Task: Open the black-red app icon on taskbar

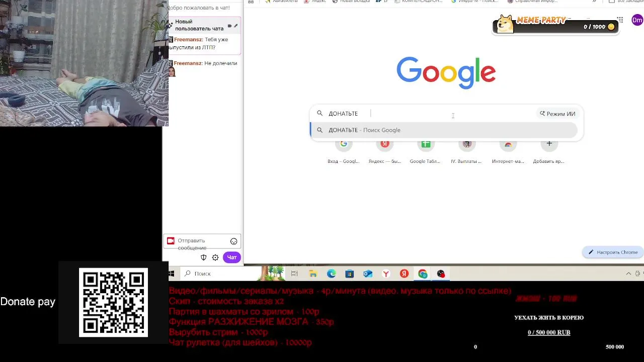Action: click(x=441, y=274)
